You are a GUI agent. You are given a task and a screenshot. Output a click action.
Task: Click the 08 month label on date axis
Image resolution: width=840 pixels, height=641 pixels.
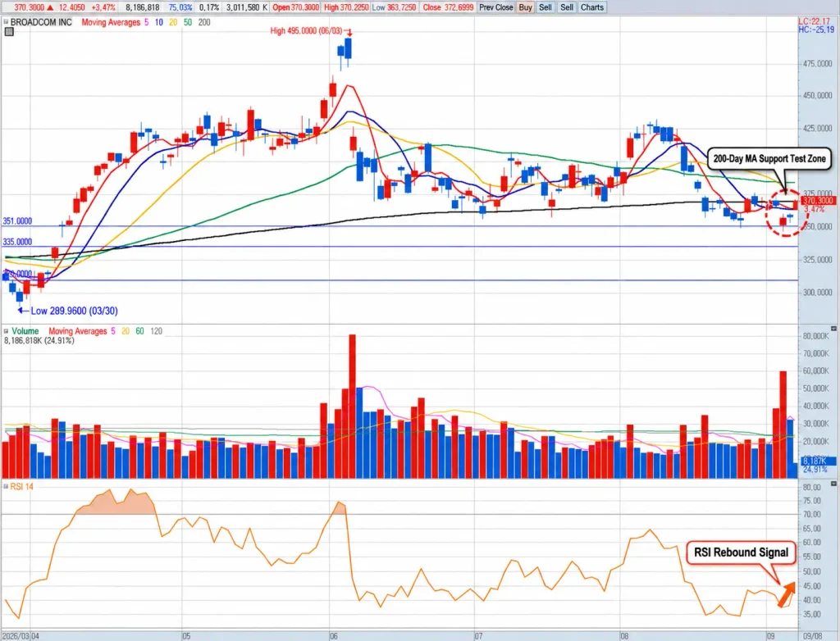pos(624,636)
